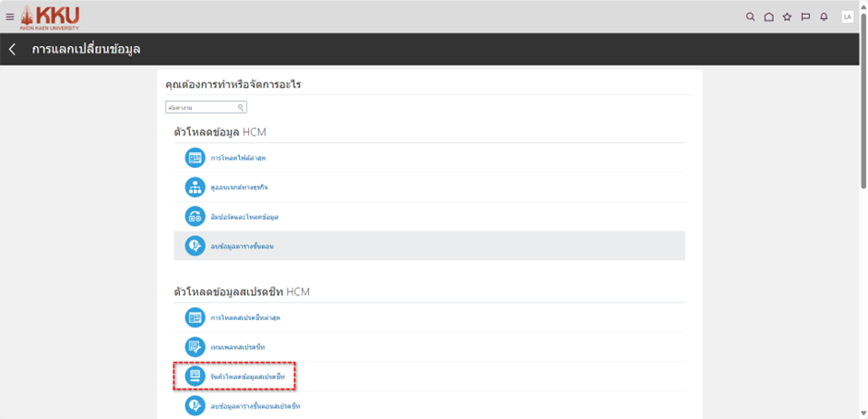This screenshot has width=868, height=419.
Task: Open อิมปอร์ตและโหลดข้อมูล link
Action: click(x=244, y=217)
